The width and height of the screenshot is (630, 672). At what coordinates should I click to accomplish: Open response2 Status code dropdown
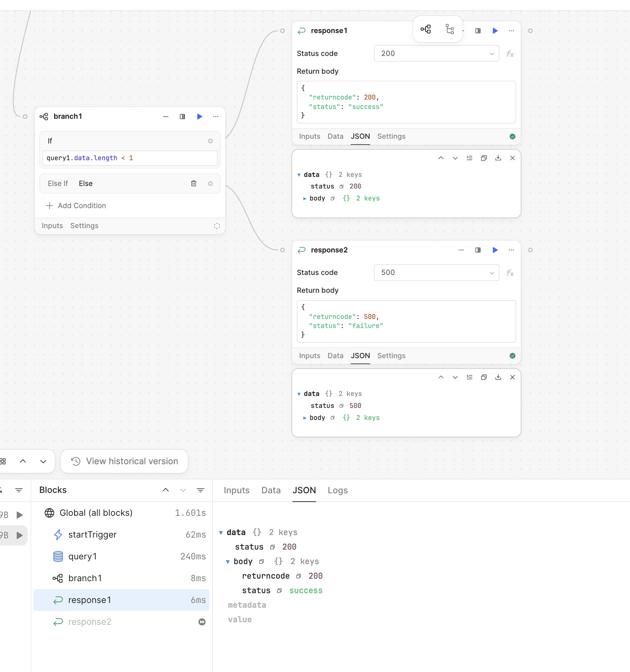[436, 273]
